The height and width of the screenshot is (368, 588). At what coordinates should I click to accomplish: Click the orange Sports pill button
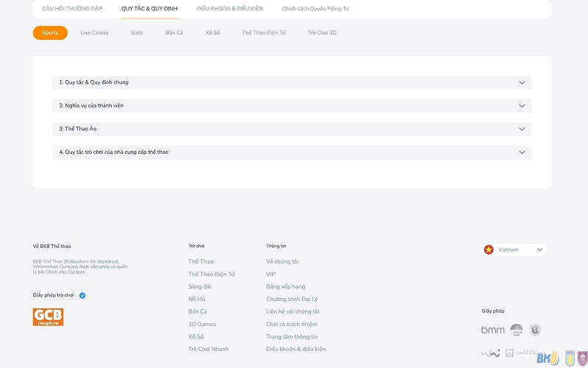point(50,33)
